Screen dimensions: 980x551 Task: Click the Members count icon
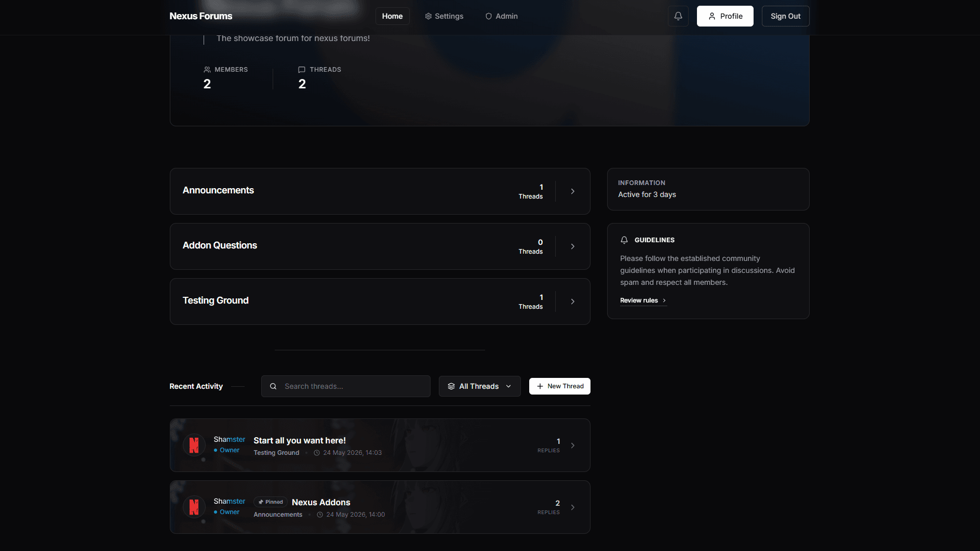(x=207, y=70)
